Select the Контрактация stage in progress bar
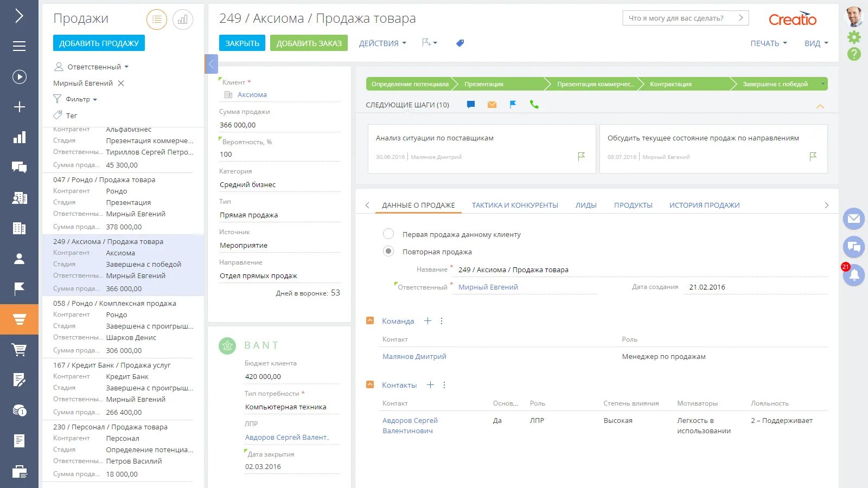Viewport: 868px width, 488px height. (671, 84)
